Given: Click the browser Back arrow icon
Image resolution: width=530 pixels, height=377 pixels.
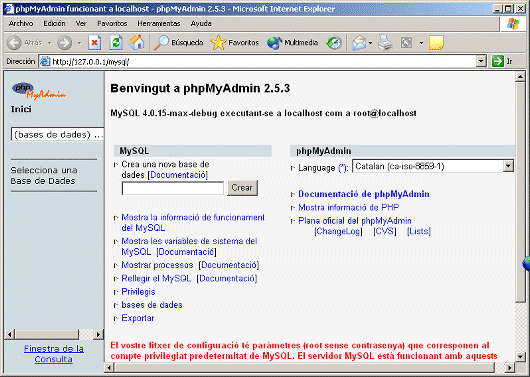Looking at the screenshot, I should (14, 43).
